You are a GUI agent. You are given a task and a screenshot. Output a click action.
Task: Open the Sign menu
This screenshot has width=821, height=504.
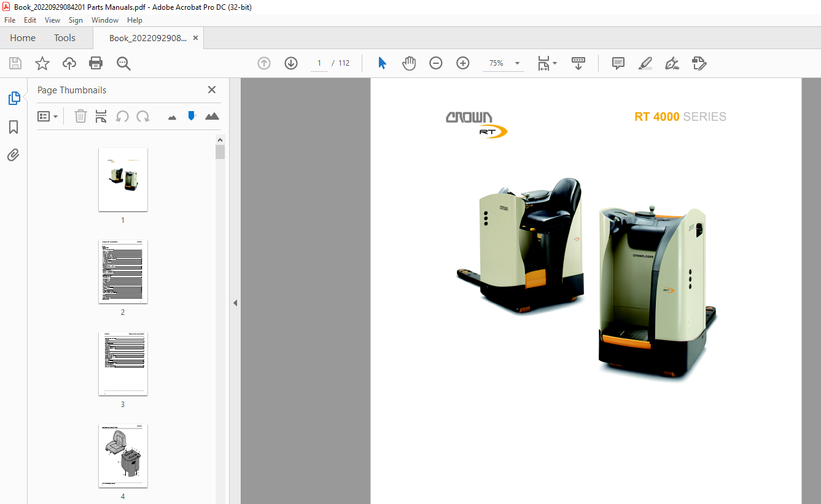(x=76, y=20)
